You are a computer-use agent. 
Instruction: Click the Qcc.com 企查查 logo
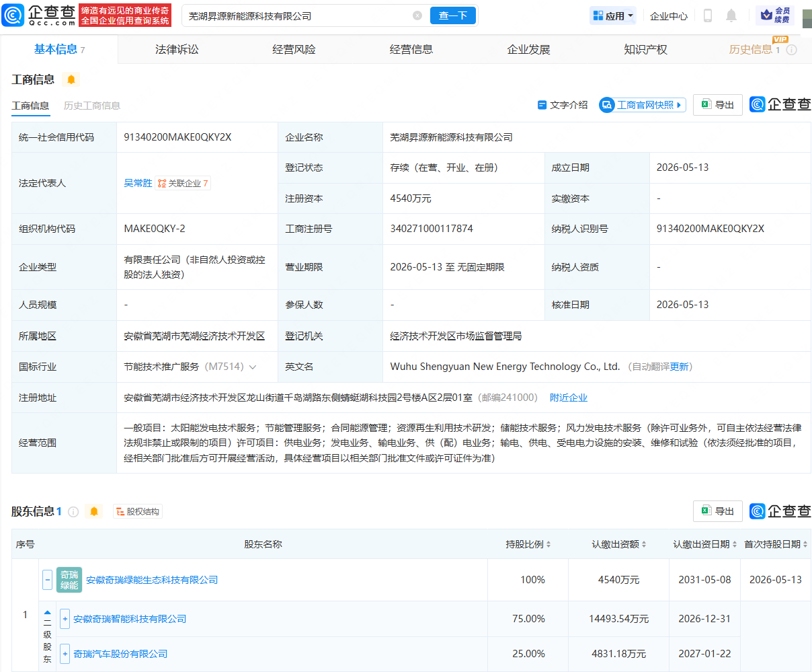point(39,15)
